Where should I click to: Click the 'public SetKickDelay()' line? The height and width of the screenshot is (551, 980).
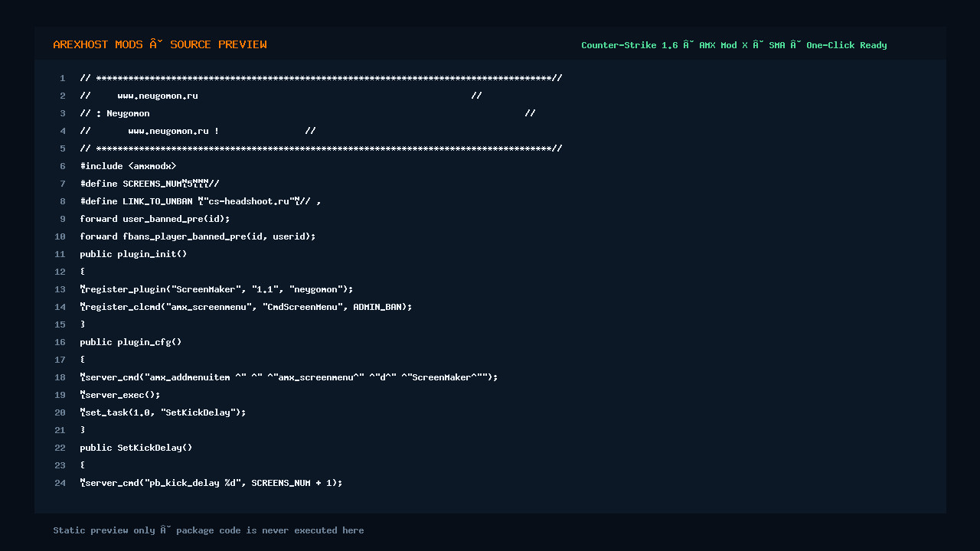(x=136, y=448)
